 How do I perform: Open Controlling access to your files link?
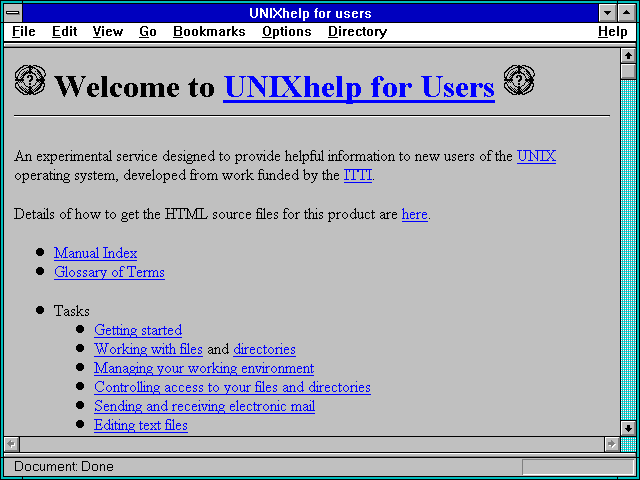click(232, 387)
